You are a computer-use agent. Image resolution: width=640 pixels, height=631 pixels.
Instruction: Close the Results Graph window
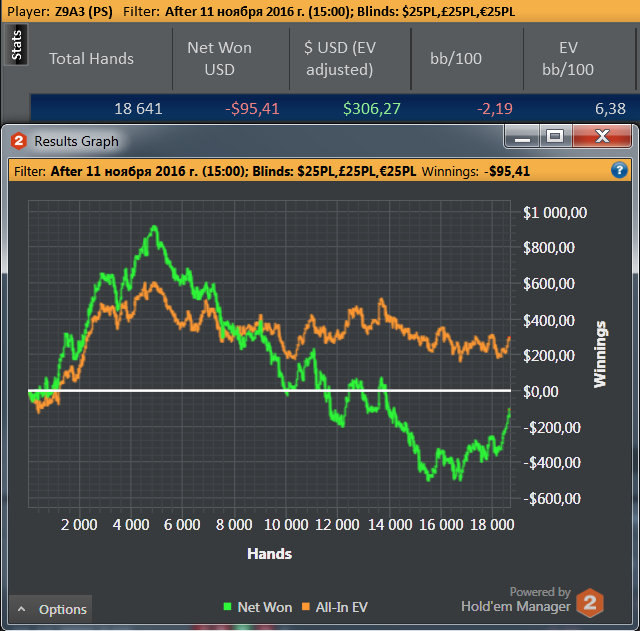coord(602,136)
